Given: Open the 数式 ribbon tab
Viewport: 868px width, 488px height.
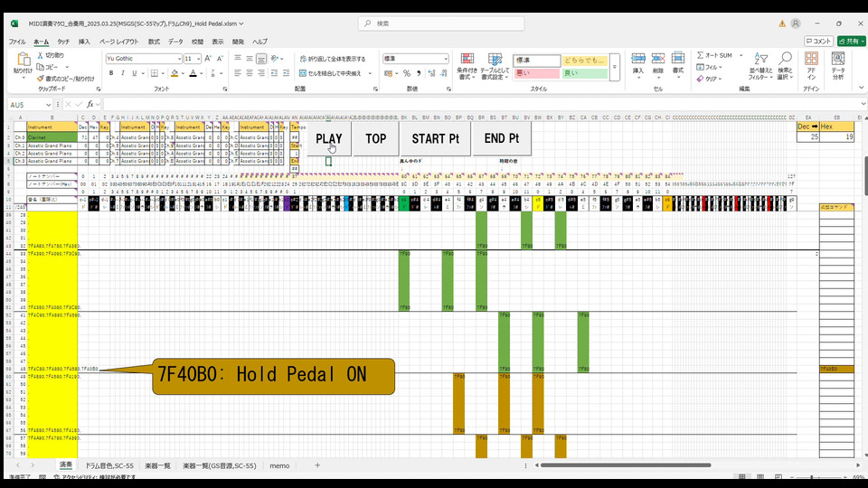Looking at the screenshot, I should point(154,42).
